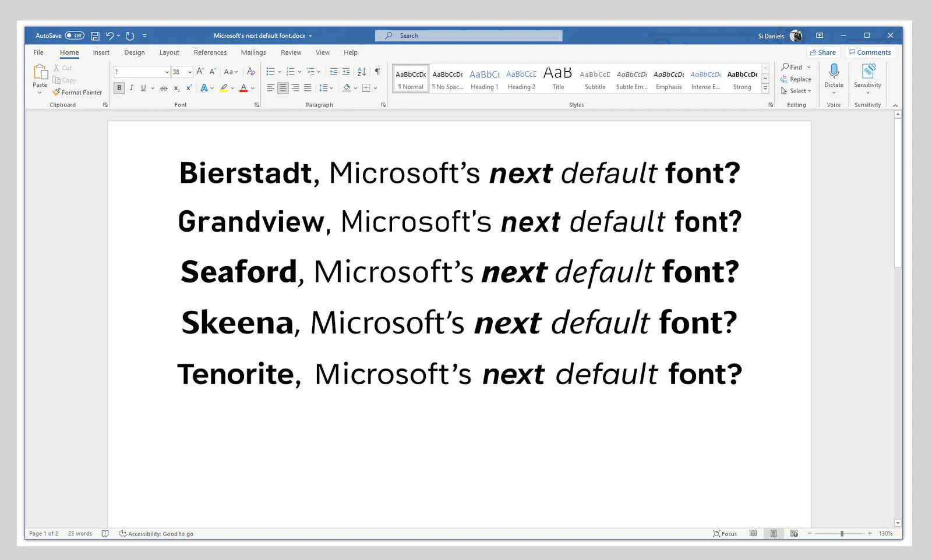Align text to the right
The height and width of the screenshot is (560, 932).
tap(295, 88)
